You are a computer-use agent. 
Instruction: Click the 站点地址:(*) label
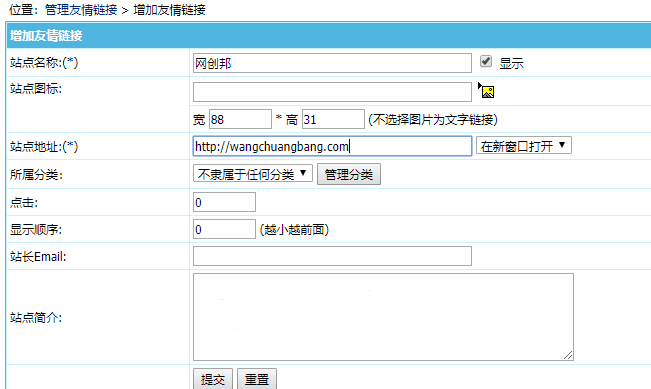[x=44, y=147]
